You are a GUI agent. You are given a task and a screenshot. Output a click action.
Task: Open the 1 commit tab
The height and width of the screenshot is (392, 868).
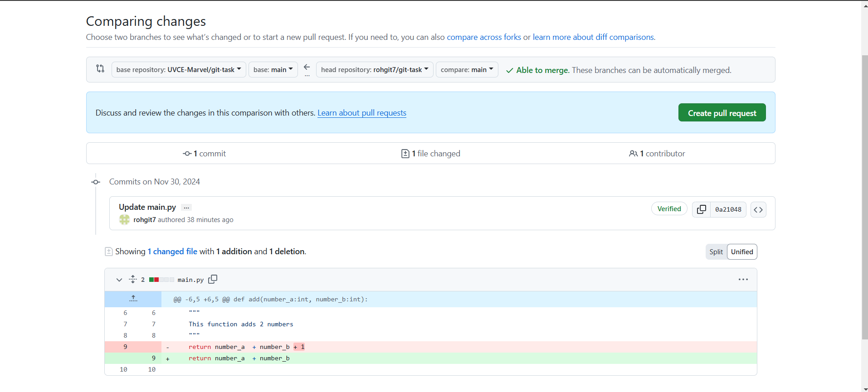pos(204,154)
